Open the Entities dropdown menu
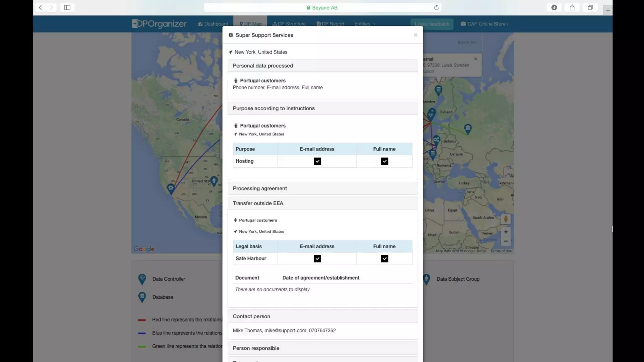 [x=364, y=24]
